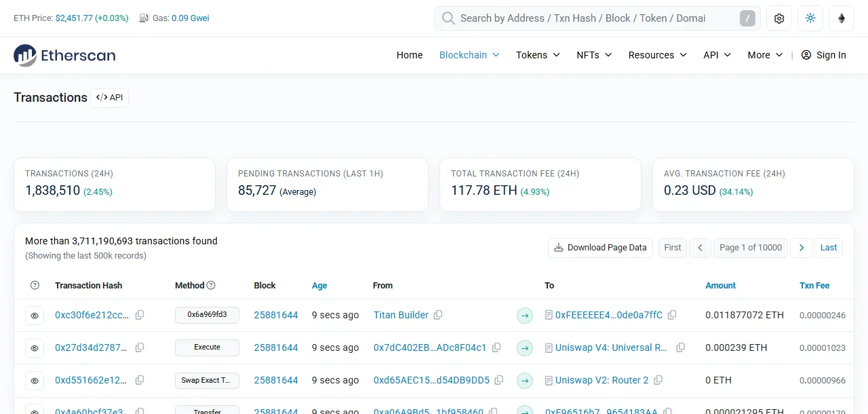
Task: Go to next page arrow
Action: coord(801,248)
